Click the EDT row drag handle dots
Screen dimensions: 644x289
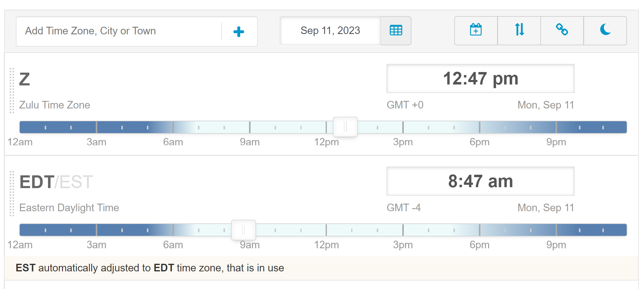point(12,194)
